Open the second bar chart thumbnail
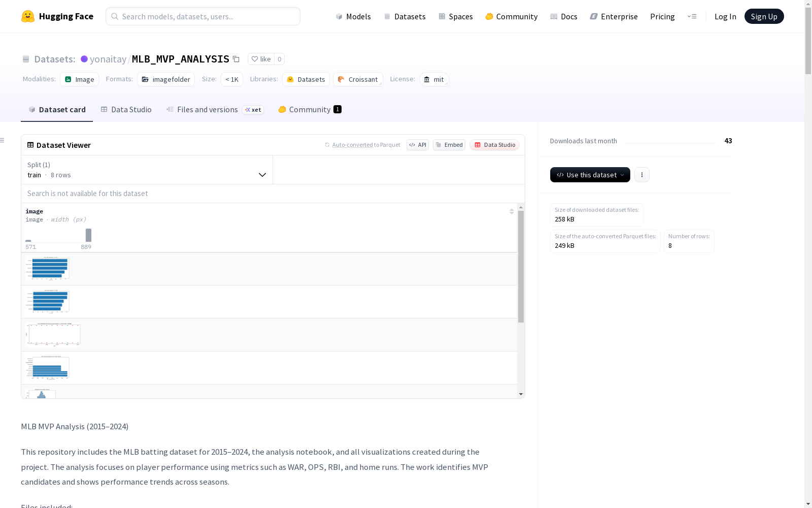 [x=48, y=302]
